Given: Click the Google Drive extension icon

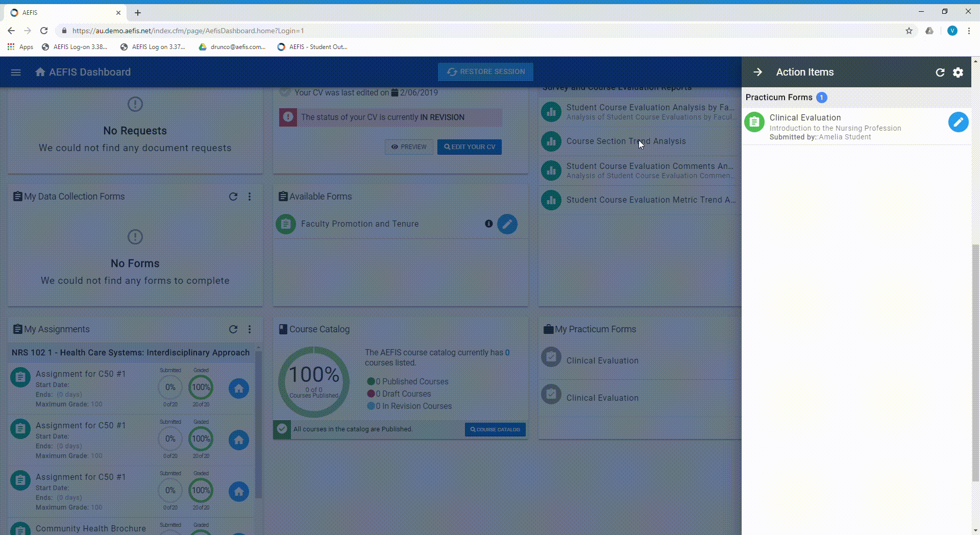Looking at the screenshot, I should tap(929, 31).
